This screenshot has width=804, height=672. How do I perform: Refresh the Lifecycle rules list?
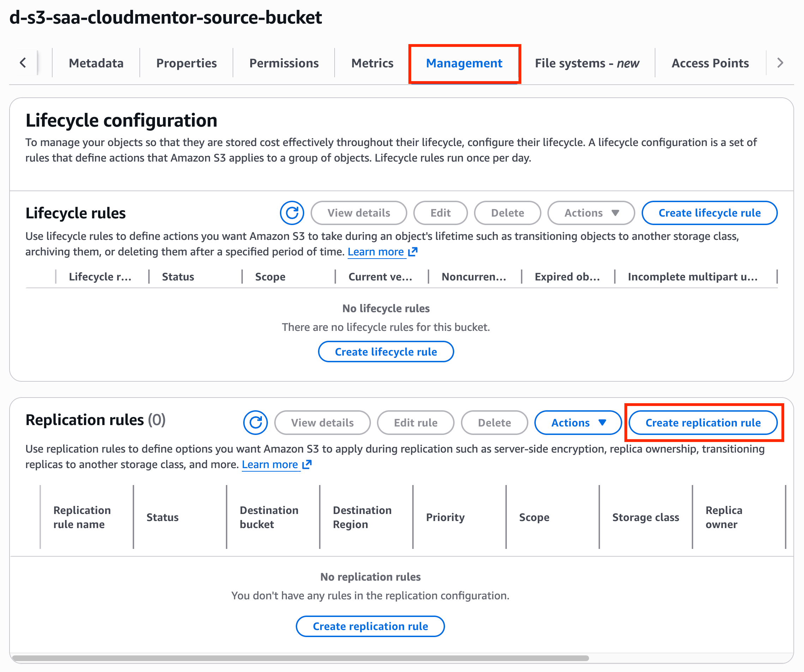[x=292, y=213]
